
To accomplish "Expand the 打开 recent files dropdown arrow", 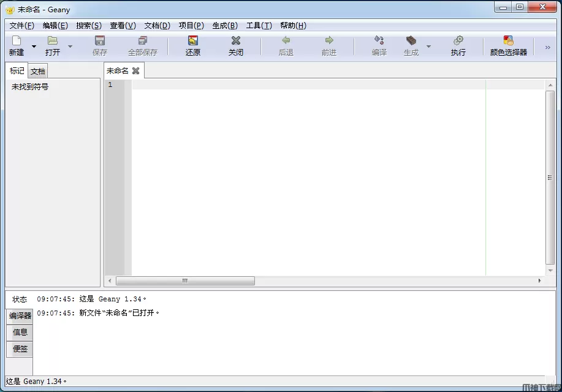I will (70, 47).
